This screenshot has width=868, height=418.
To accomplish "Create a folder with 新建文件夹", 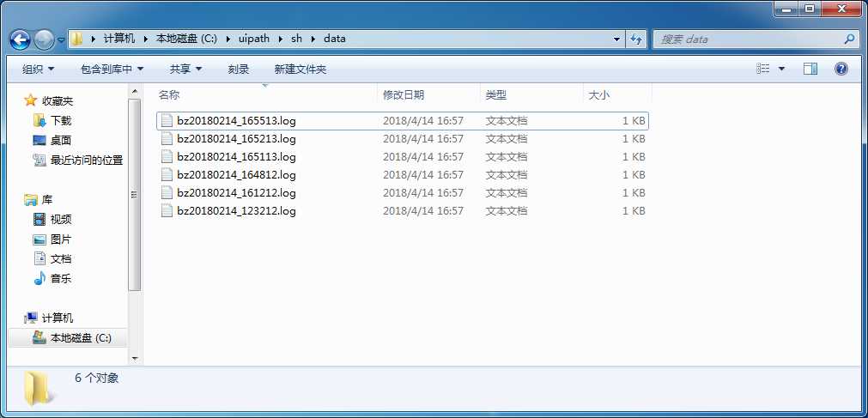I will [300, 70].
